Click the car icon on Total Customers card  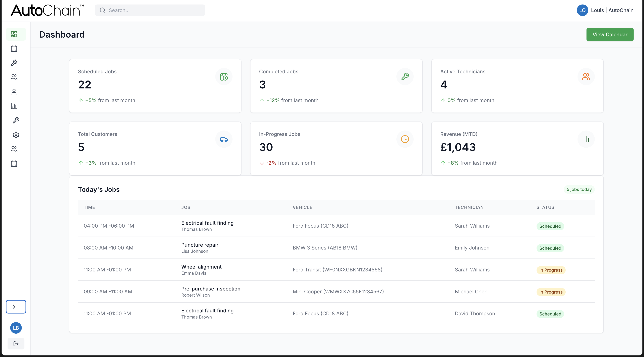click(224, 139)
